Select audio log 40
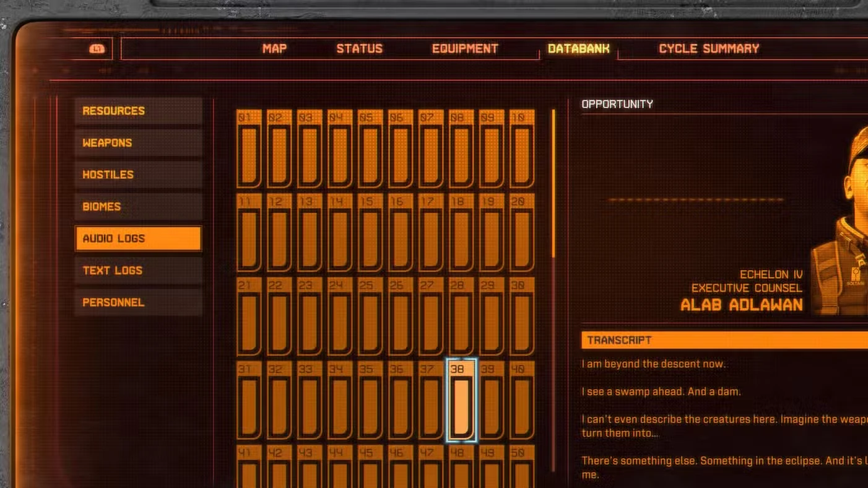The height and width of the screenshot is (488, 868). pos(522,400)
